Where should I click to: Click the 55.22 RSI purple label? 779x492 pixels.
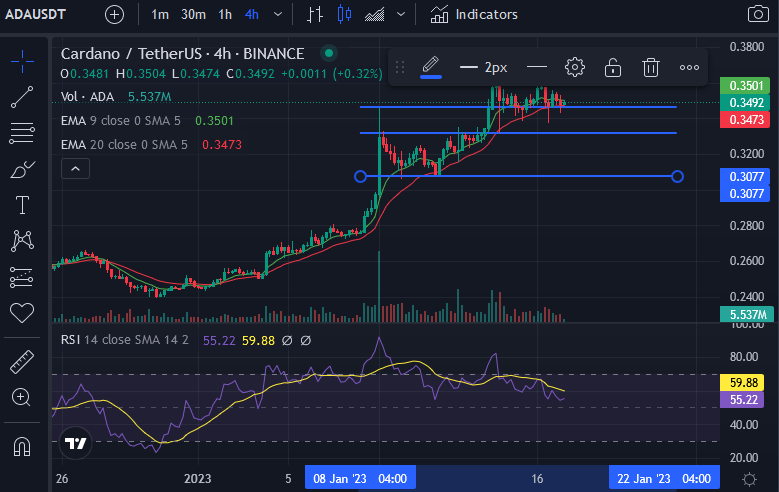(x=744, y=400)
